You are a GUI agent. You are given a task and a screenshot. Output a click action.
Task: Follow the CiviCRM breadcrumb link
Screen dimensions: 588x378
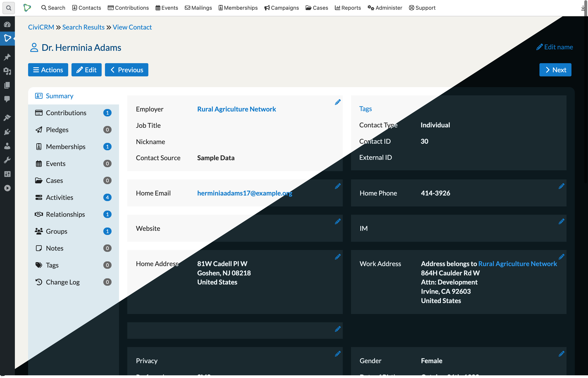click(x=41, y=27)
